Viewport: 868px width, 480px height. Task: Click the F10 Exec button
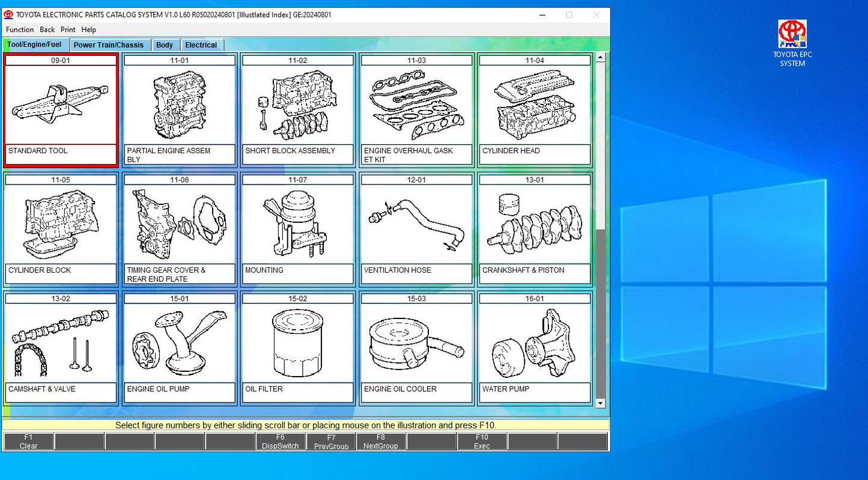pos(482,442)
